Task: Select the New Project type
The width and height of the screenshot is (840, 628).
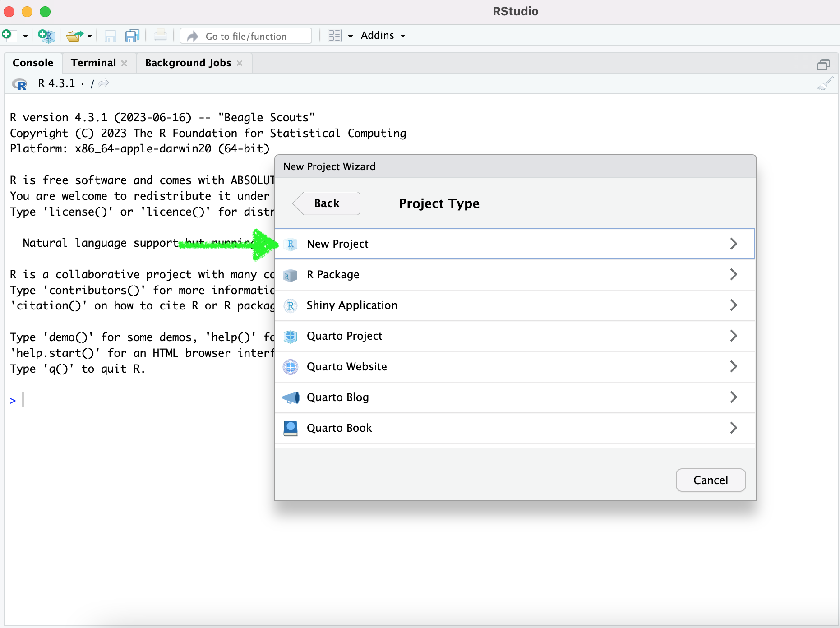Action: [x=515, y=244]
